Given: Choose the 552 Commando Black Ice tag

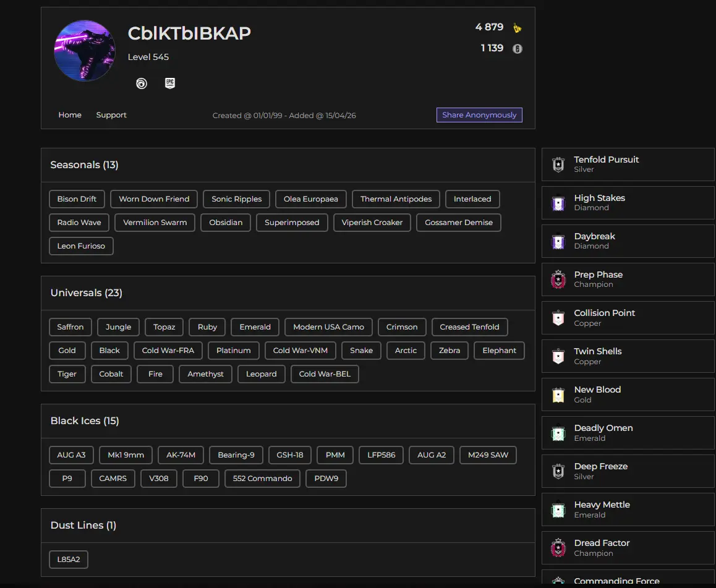Looking at the screenshot, I should pyautogui.click(x=262, y=479).
